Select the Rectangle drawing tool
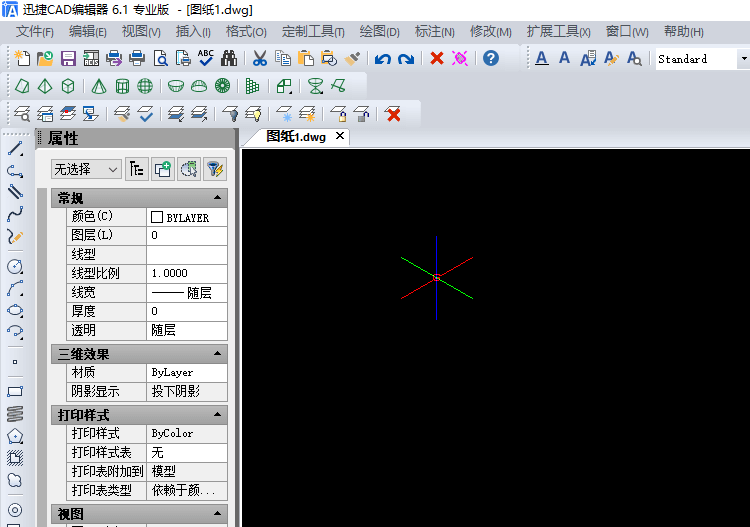Screen dimensions: 750x527 point(15,392)
